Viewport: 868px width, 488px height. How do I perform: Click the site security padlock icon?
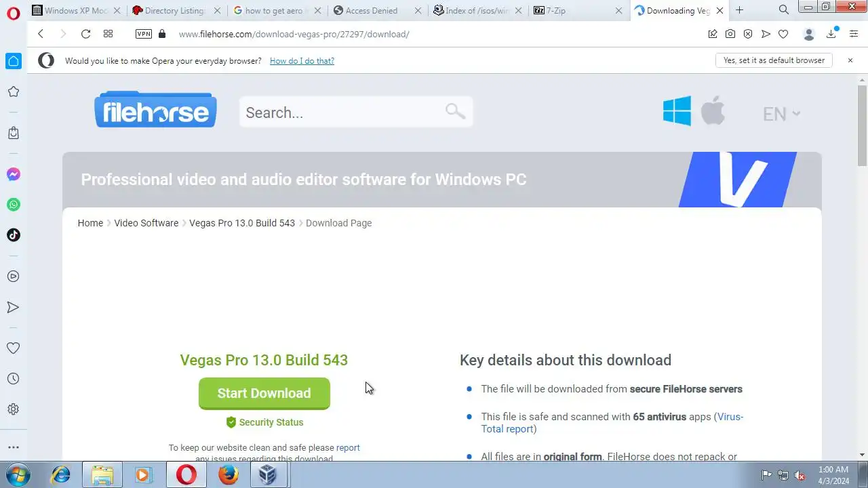click(161, 34)
